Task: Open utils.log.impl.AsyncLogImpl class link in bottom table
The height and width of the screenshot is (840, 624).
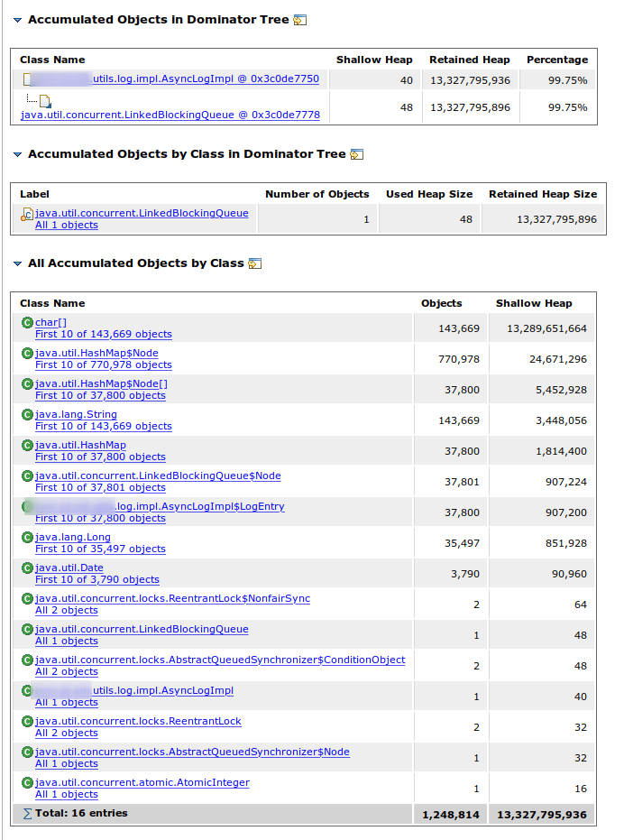Action: tap(163, 690)
